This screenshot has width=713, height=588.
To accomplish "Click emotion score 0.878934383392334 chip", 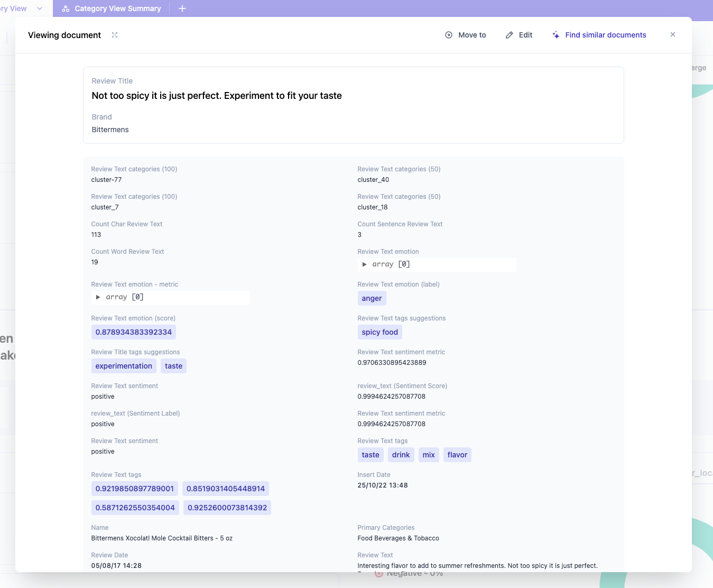I will pyautogui.click(x=134, y=332).
